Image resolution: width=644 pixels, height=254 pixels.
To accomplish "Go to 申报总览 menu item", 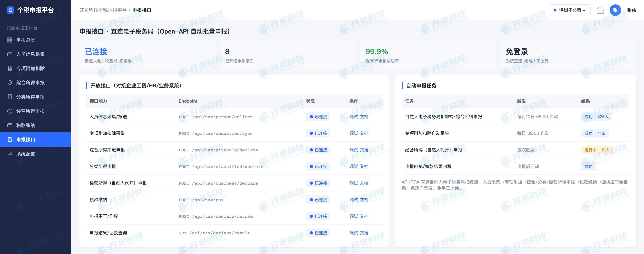I will click(35, 40).
